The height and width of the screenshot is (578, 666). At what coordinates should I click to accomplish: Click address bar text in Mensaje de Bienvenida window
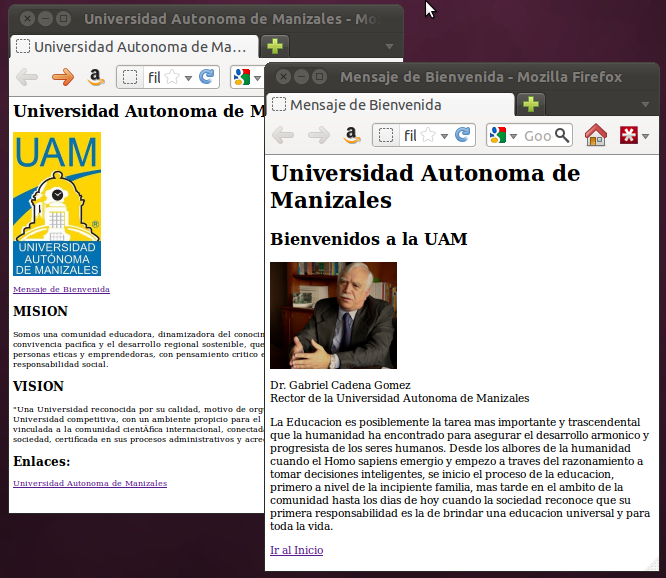pos(410,135)
